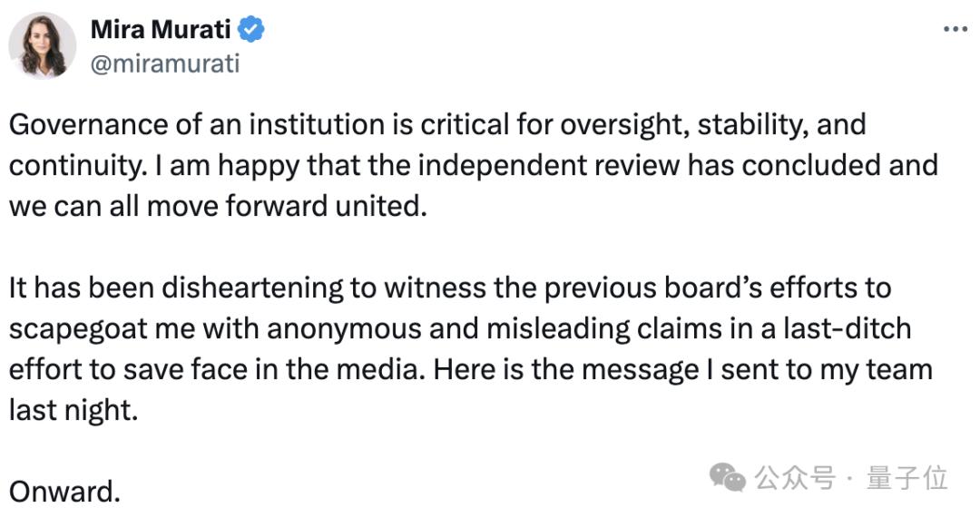Click the words "last night." in the tweet

(x=73, y=410)
